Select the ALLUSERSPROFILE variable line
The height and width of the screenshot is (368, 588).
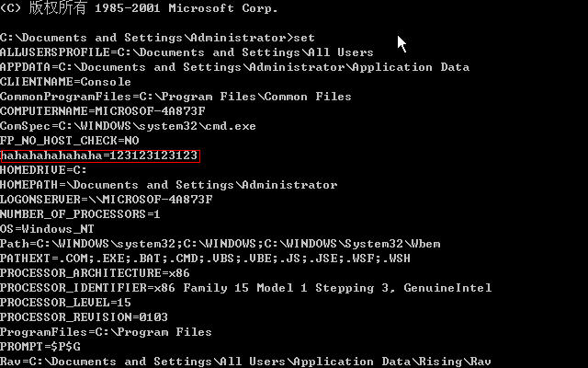pyautogui.click(x=187, y=52)
